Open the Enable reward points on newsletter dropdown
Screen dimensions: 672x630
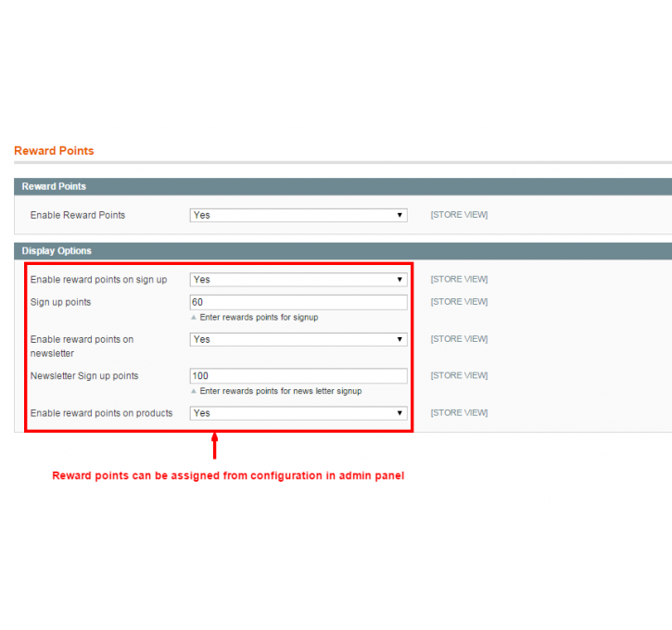(298, 339)
